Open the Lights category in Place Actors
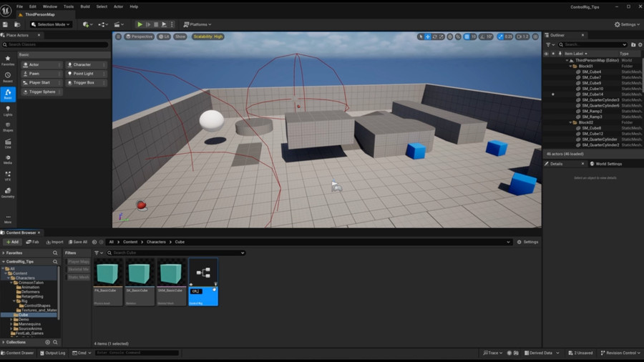 click(8, 111)
